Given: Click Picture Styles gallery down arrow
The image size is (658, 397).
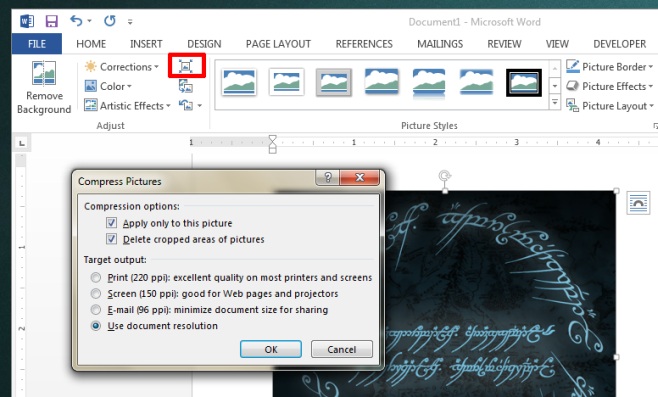Looking at the screenshot, I should click(555, 86).
